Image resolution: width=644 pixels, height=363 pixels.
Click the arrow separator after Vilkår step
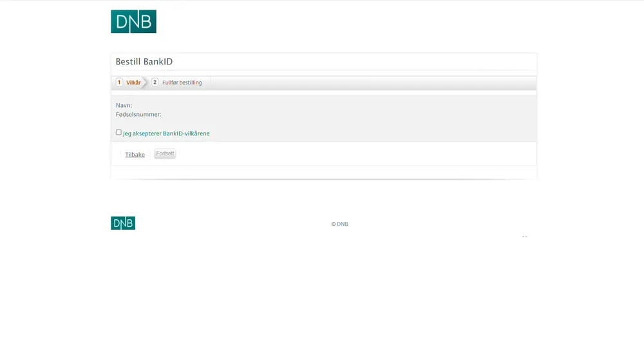(146, 83)
